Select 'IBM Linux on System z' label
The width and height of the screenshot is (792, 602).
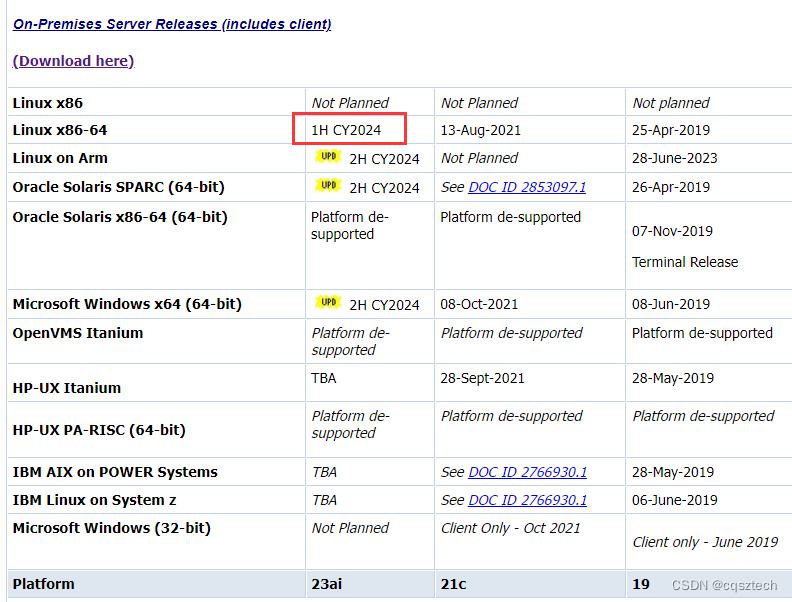click(x=94, y=500)
